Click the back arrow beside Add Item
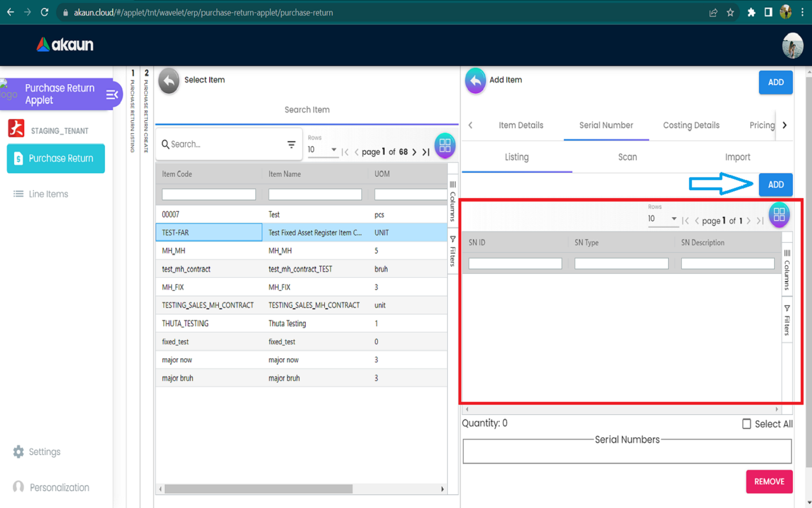Screen dimensions: 812x508 coord(475,81)
